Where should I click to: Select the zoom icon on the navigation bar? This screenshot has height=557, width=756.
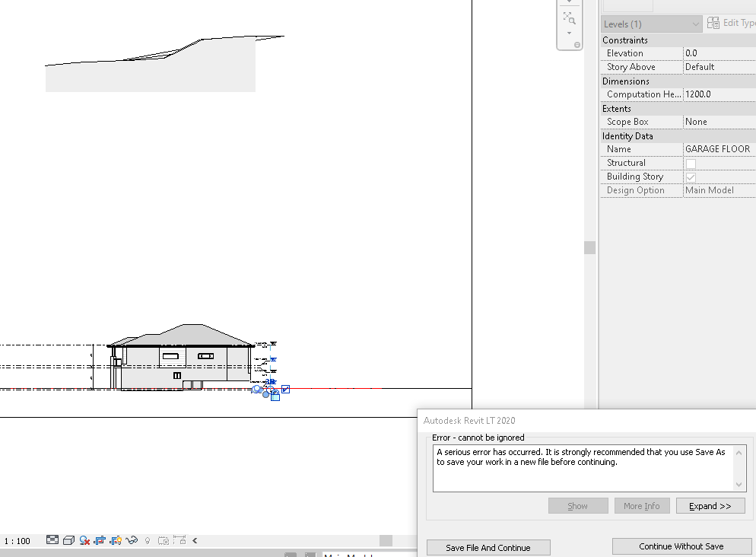click(570, 18)
